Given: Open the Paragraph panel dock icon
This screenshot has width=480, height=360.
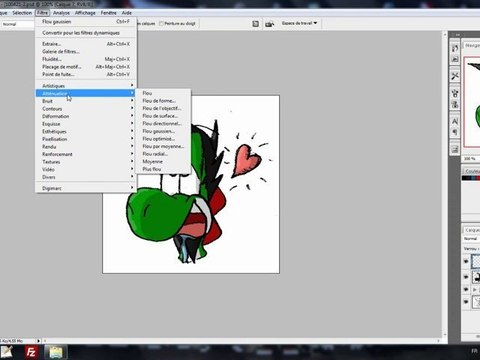Looking at the screenshot, I should pyautogui.click(x=455, y=132).
